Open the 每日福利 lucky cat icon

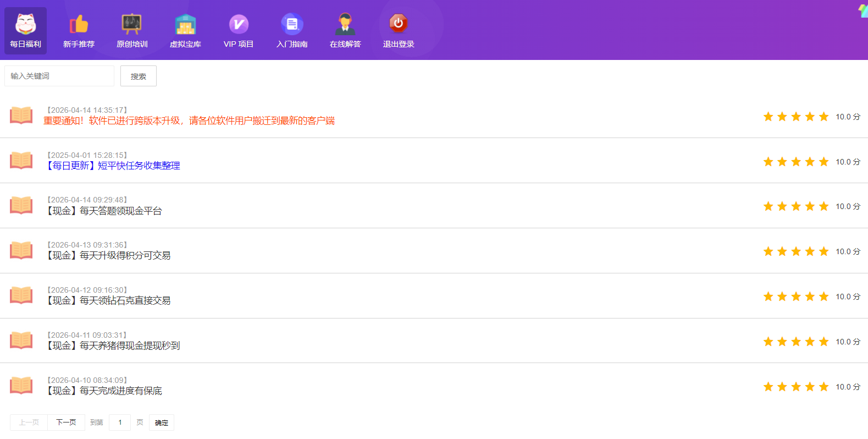(x=25, y=25)
